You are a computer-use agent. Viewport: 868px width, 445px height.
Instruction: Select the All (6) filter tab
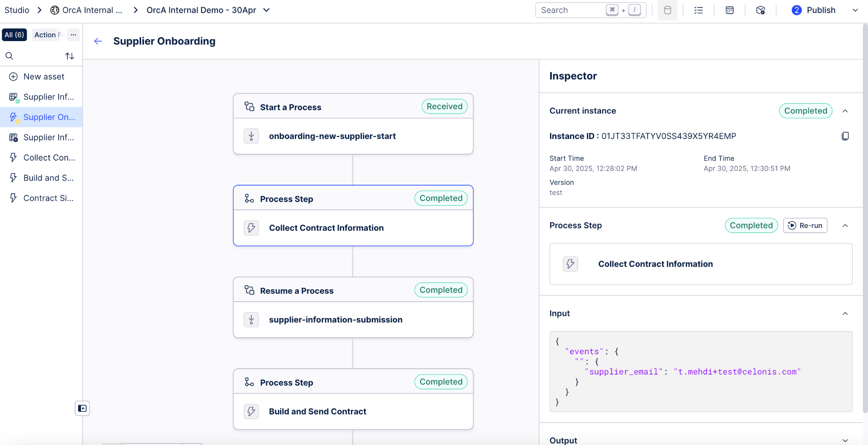click(x=14, y=35)
